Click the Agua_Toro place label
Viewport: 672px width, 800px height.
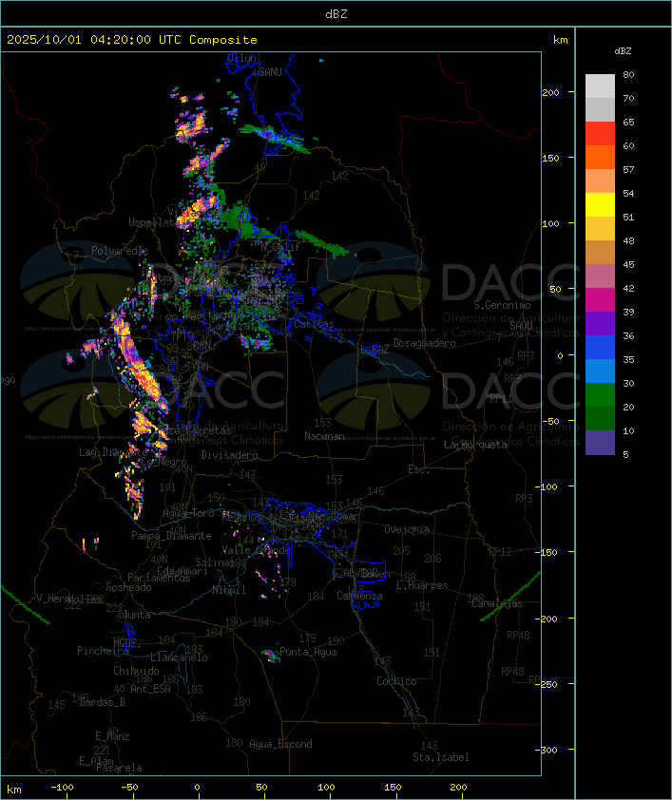(189, 513)
